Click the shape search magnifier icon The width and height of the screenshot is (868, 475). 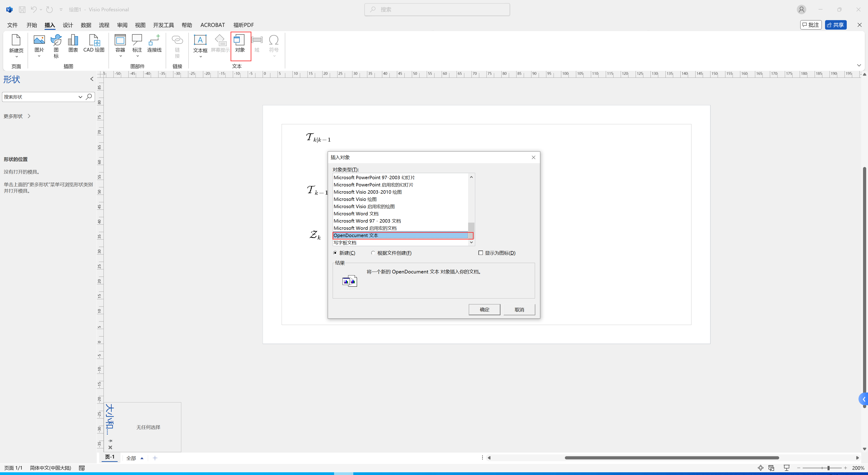[x=89, y=97]
